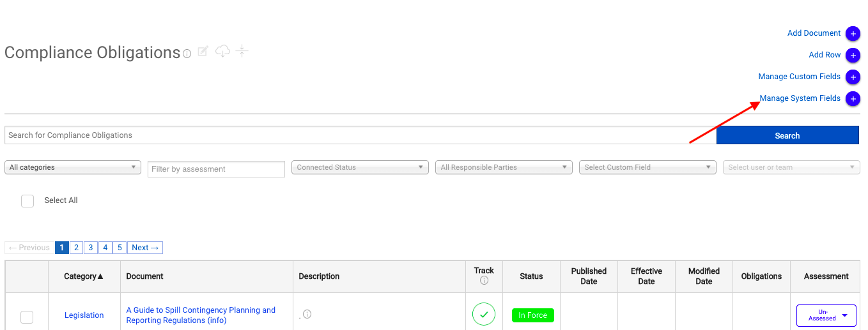Click the Previous page link
This screenshot has width=868, height=330.
(29, 248)
